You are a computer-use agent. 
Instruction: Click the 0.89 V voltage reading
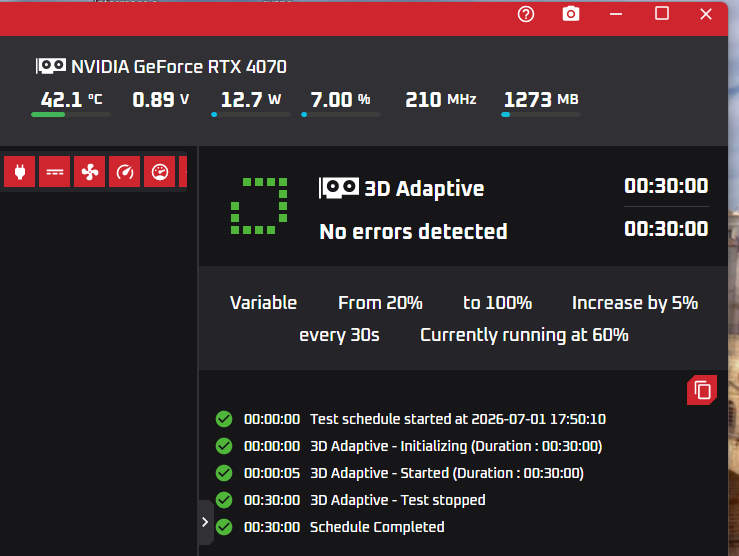point(161,99)
